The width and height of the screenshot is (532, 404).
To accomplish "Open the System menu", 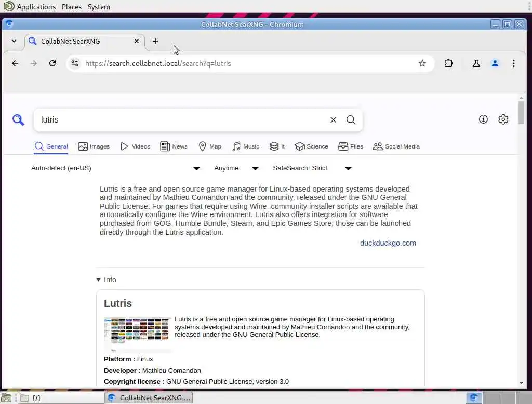I will click(99, 7).
